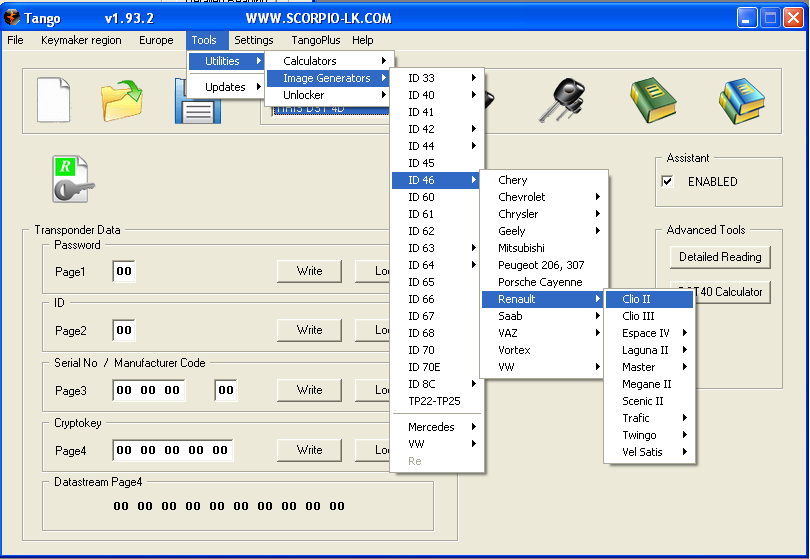This screenshot has width=810, height=559.
Task: Select Vortex menu entry
Action: click(x=543, y=350)
